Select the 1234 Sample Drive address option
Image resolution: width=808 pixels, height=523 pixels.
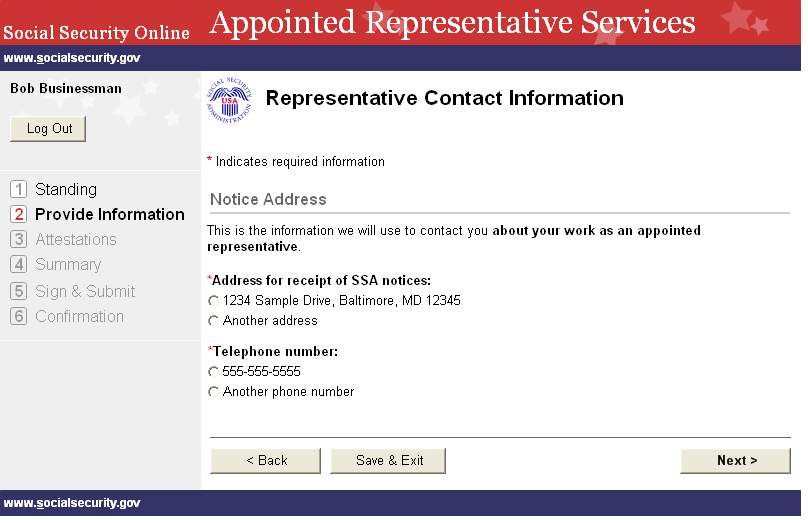coord(213,301)
